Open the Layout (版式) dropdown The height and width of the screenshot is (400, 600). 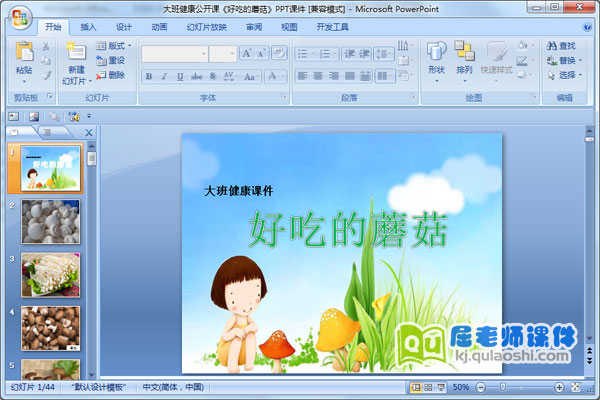[x=114, y=46]
